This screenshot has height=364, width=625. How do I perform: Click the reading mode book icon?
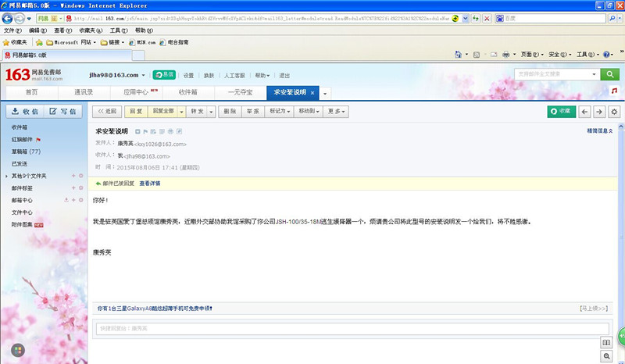(x=605, y=343)
